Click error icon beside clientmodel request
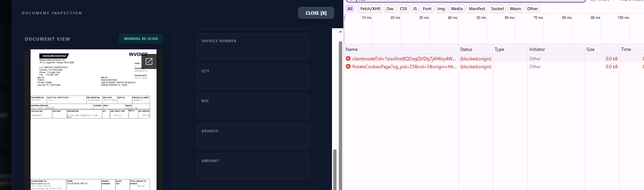Screen dimensions: 644x190 coord(348,58)
